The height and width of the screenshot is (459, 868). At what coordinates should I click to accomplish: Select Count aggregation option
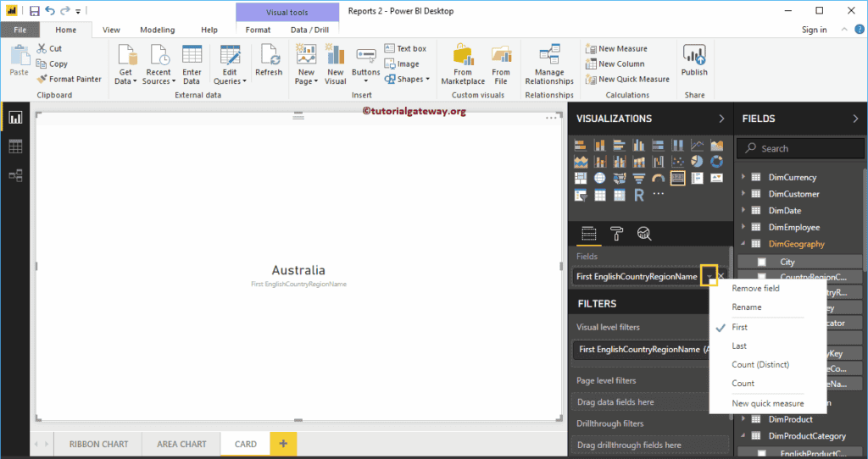click(743, 384)
